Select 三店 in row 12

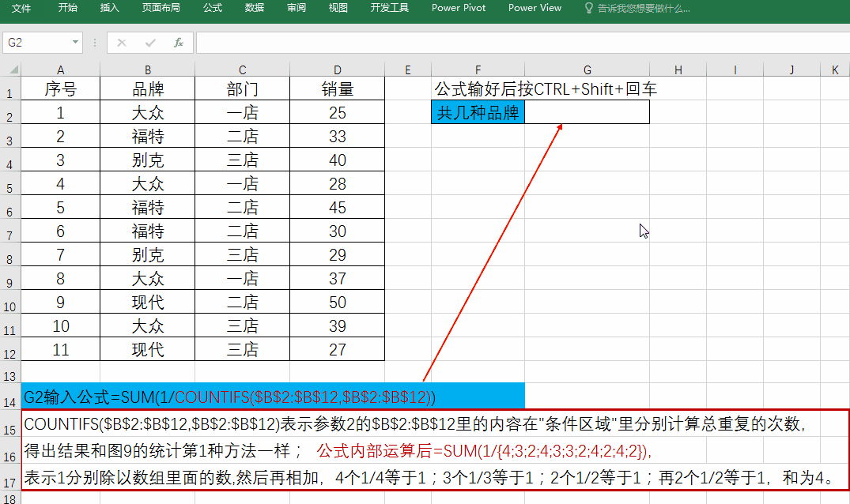242,349
